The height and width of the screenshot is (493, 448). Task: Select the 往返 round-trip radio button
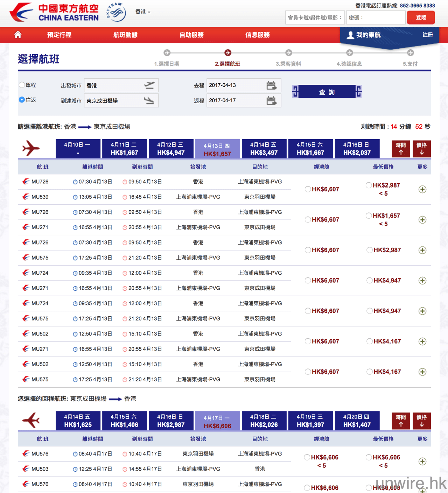(x=22, y=100)
